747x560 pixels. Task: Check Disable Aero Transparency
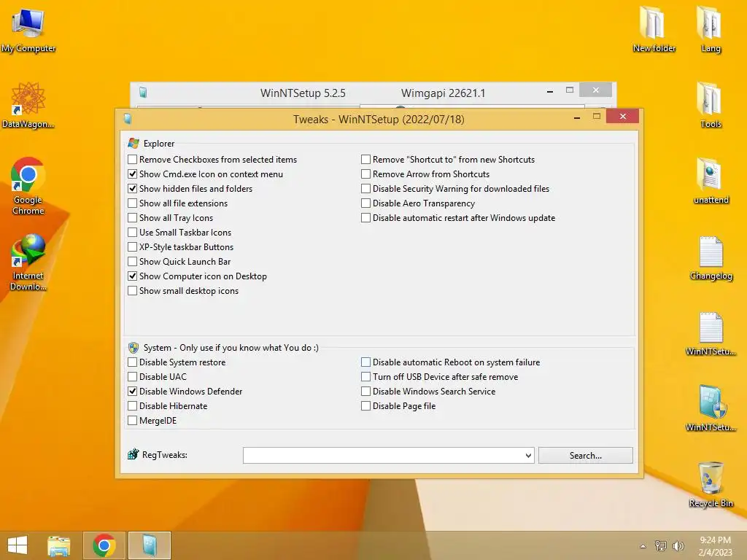[366, 203]
